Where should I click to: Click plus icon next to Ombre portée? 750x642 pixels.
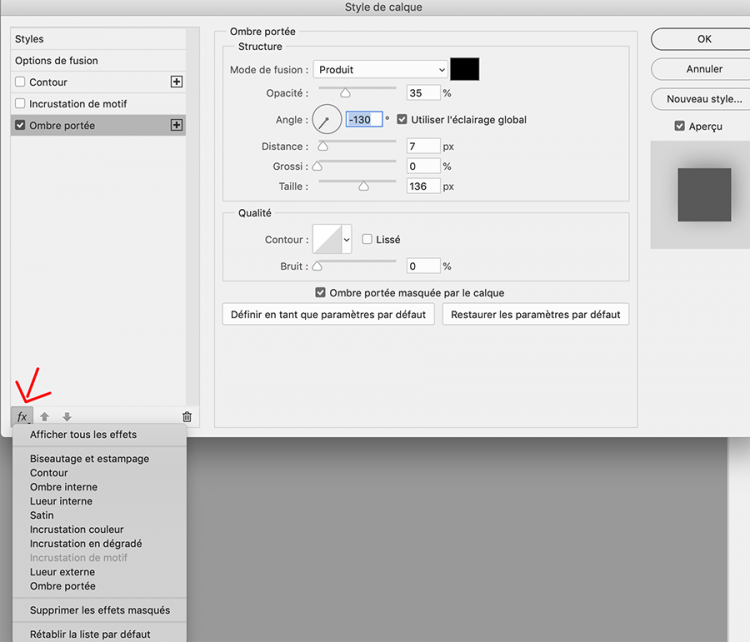point(177,125)
